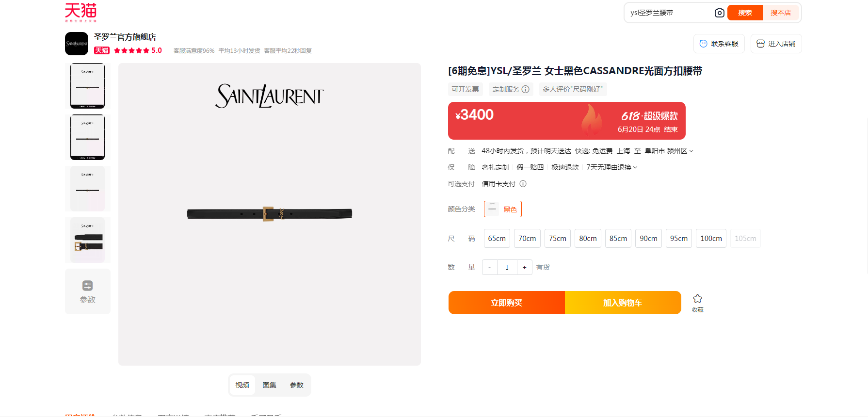This screenshot has height=418, width=868.
Task: Click the product title with CASSANDRE
Action: [x=575, y=71]
